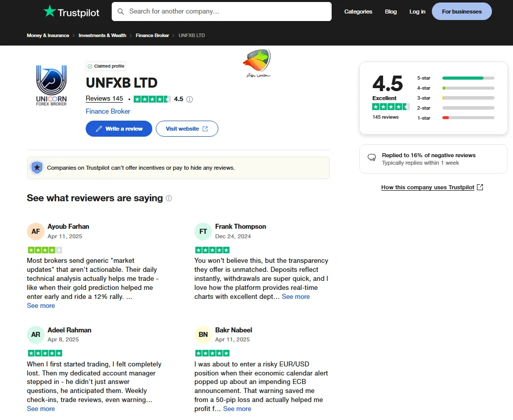The width and height of the screenshot is (513, 420).
Task: Navigate to Money & Insurance breadcrumb
Action: (48, 36)
